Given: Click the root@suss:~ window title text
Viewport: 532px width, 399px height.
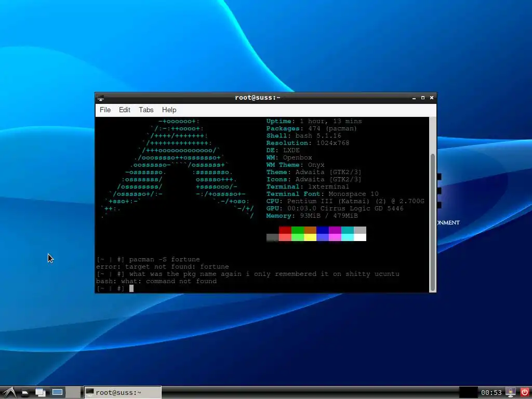Looking at the screenshot, I should point(258,98).
